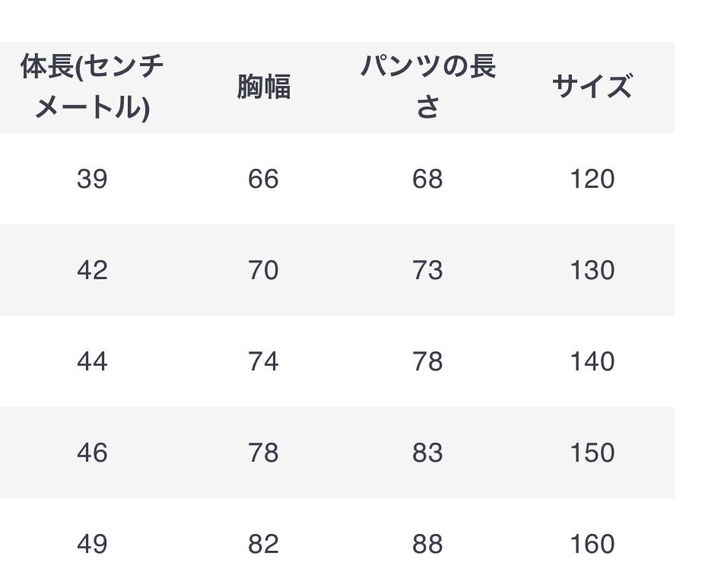
Task: Click body length value 44
Action: 92,362
